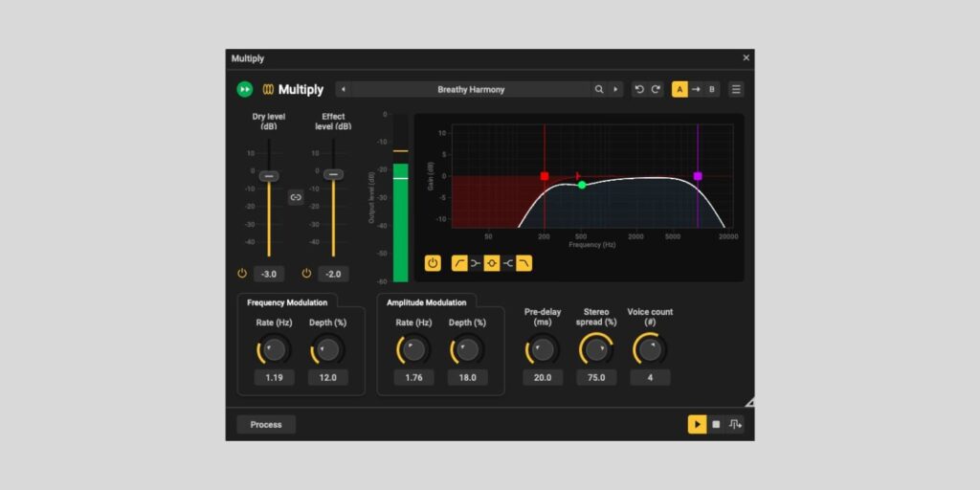Select comparison slot A

point(680,89)
